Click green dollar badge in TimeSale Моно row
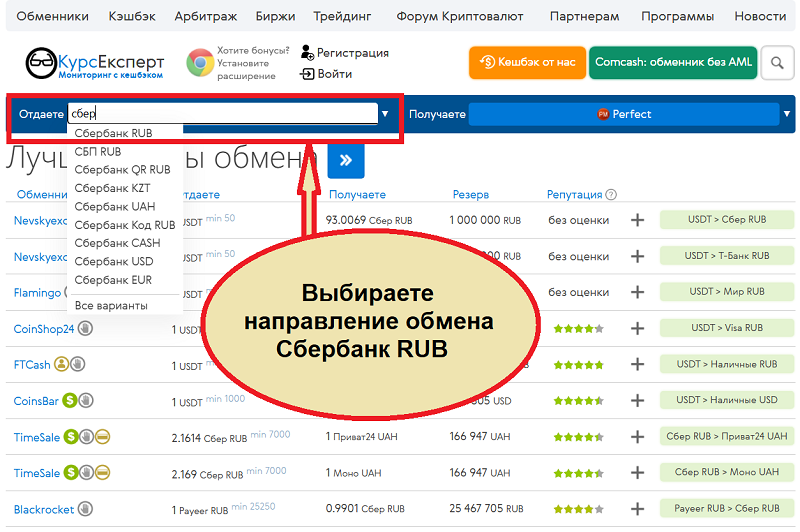The width and height of the screenshot is (800, 532). click(71, 473)
